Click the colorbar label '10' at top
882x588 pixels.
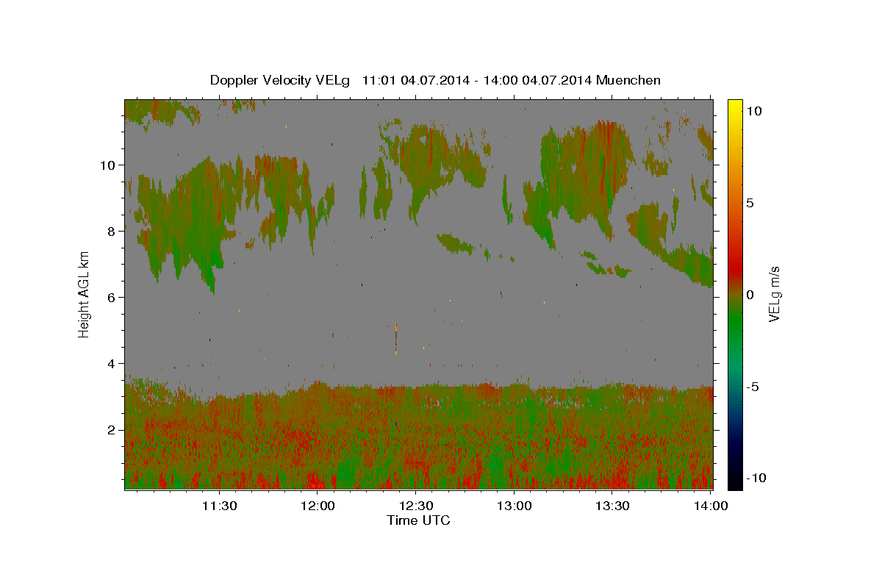point(753,111)
